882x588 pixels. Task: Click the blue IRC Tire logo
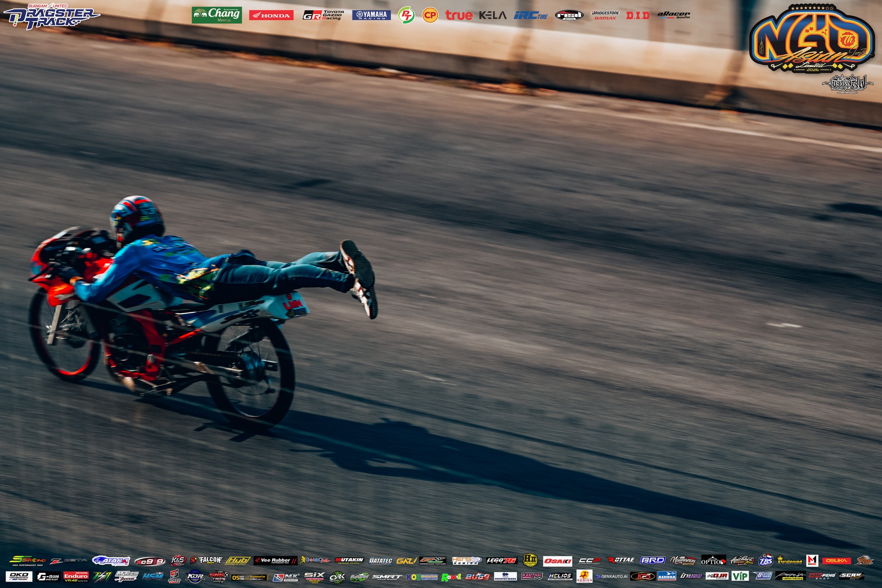point(531,16)
